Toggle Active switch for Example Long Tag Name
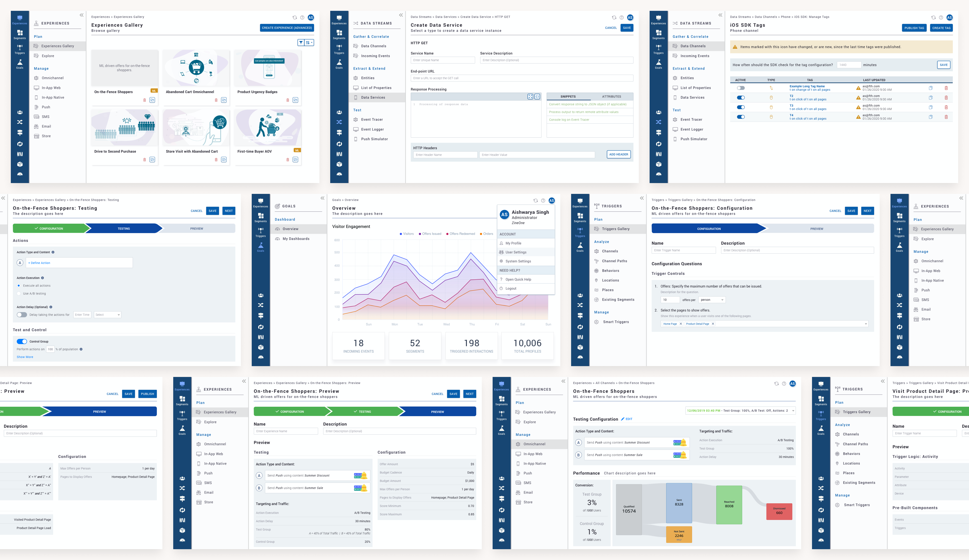The width and height of the screenshot is (969, 560). tap(741, 88)
